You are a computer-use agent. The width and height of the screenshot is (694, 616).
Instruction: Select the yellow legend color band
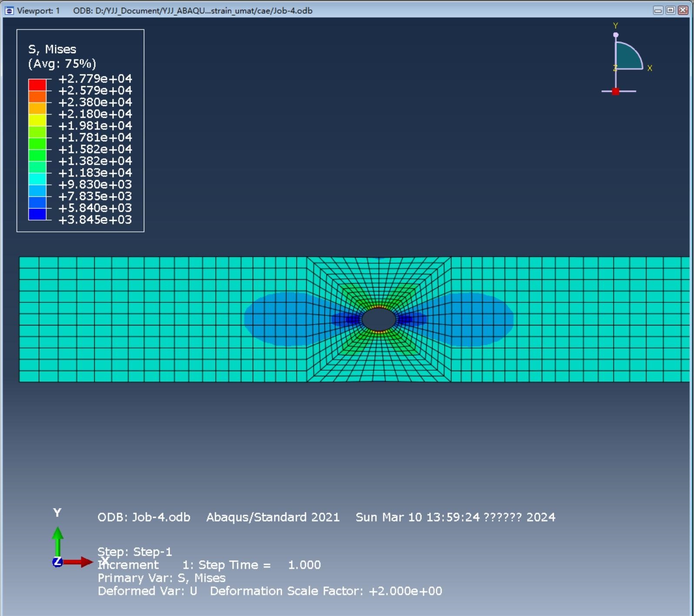pos(37,120)
